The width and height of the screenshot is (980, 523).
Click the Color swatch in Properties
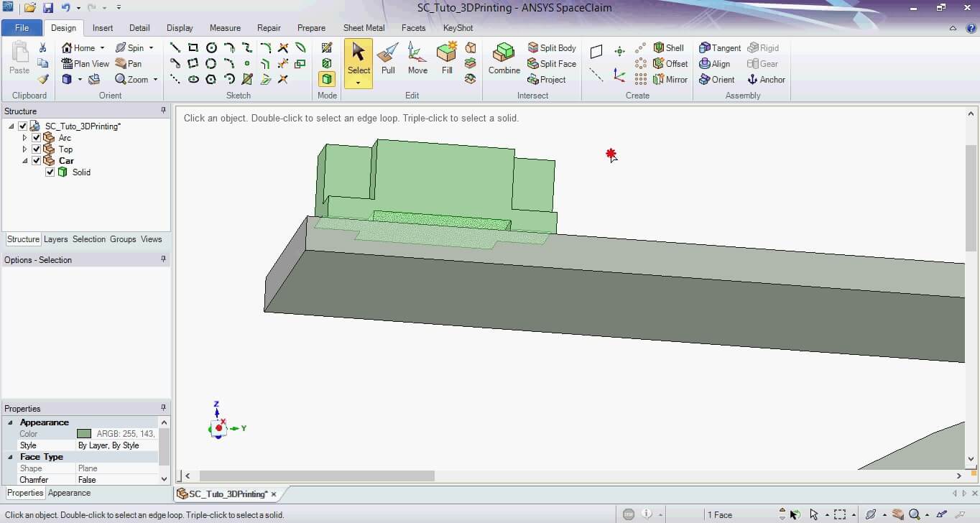pyautogui.click(x=84, y=434)
